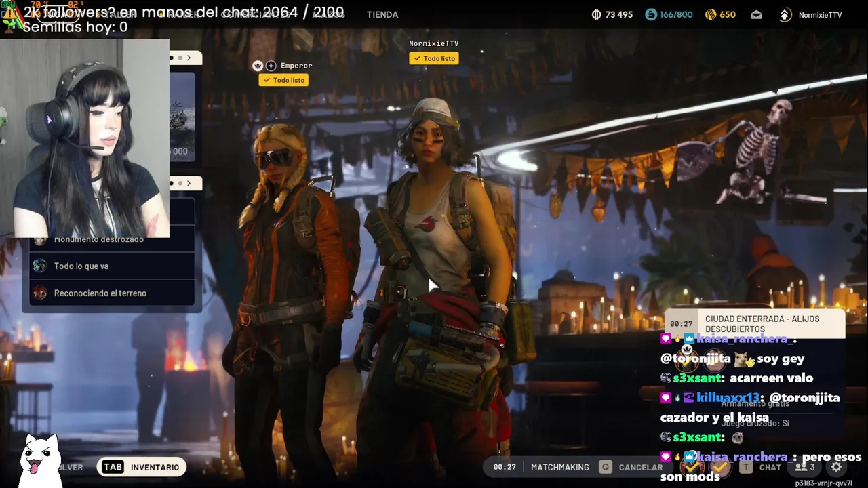
Task: Open the mail inbox envelope icon
Action: (x=756, y=14)
